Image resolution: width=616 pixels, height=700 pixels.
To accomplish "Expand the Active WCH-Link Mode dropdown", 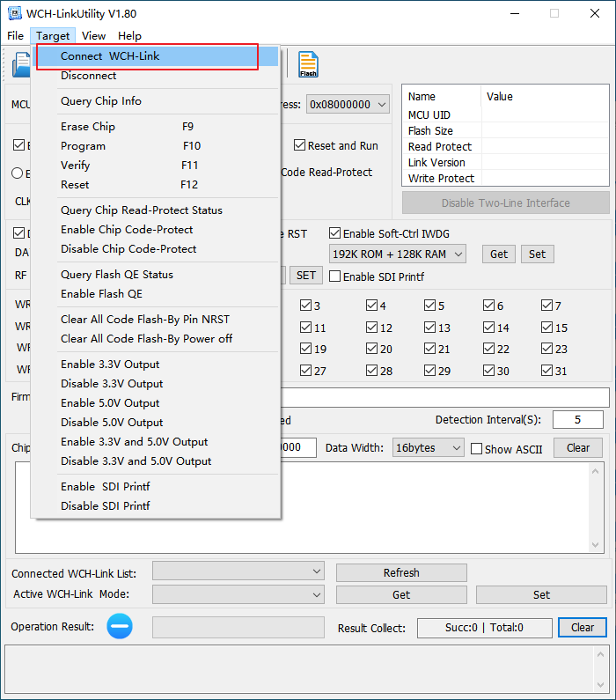I will pos(238,594).
